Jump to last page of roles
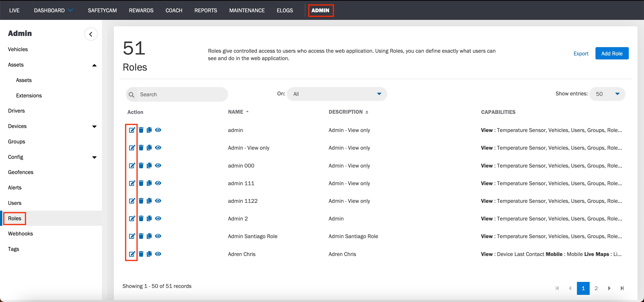 (622, 288)
